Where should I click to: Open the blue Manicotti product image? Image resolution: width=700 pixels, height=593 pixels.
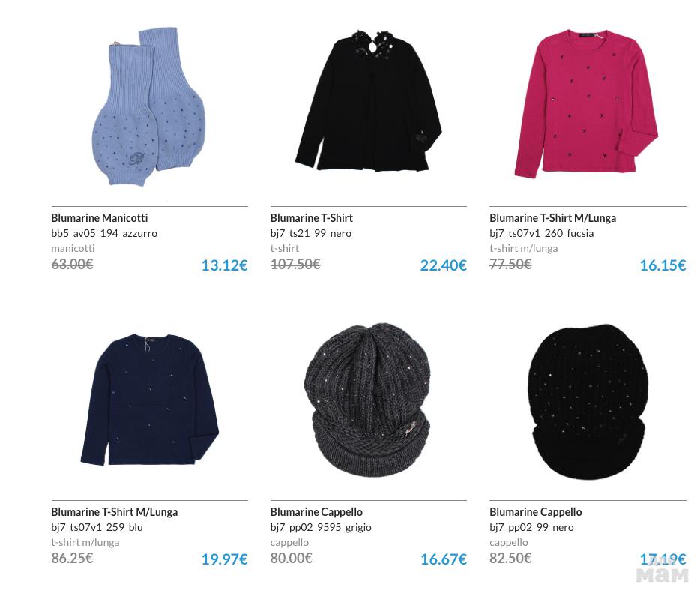pos(148,106)
